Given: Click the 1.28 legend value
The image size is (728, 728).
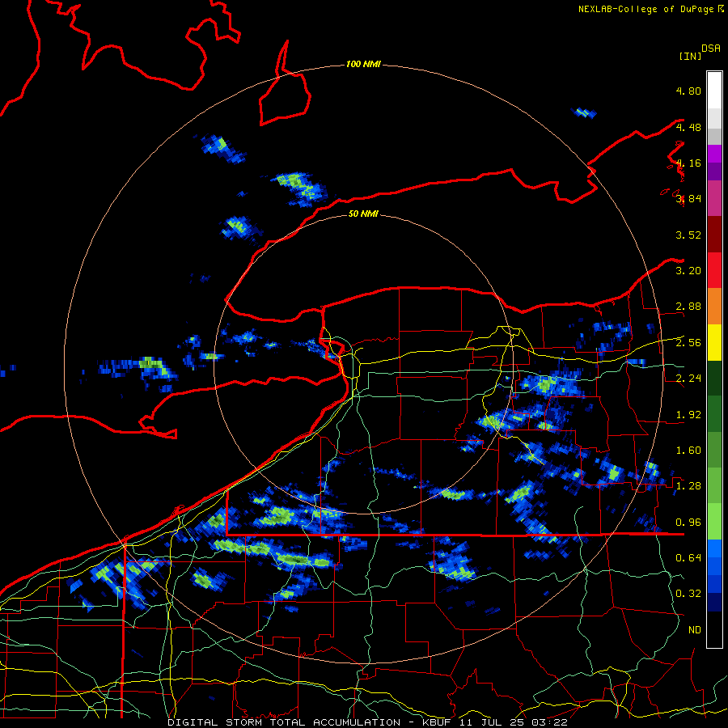Looking at the screenshot, I should click(688, 485).
